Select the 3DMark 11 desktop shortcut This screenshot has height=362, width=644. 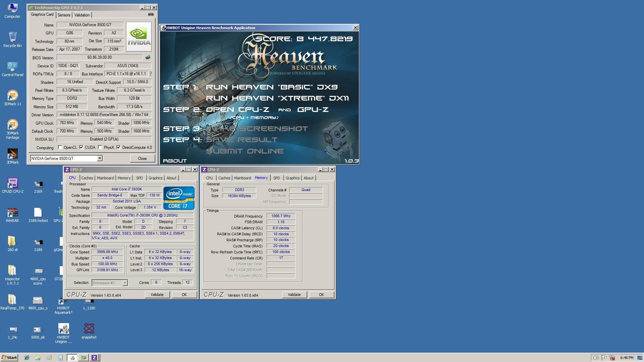pyautogui.click(x=12, y=98)
